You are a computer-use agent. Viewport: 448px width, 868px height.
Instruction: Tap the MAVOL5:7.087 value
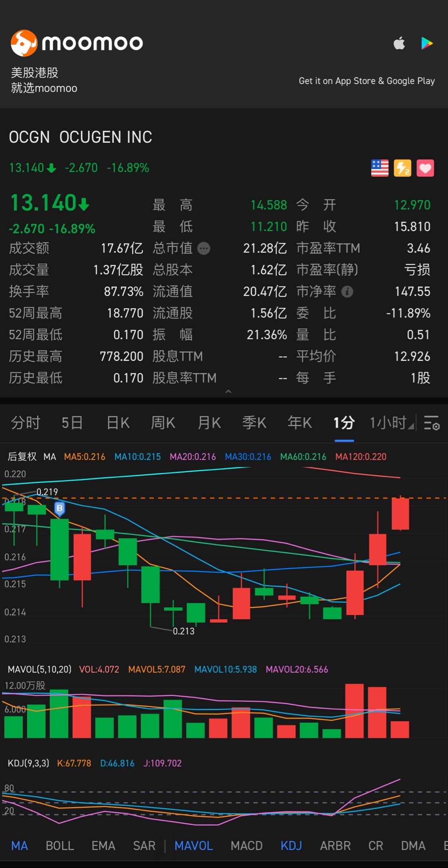157,669
